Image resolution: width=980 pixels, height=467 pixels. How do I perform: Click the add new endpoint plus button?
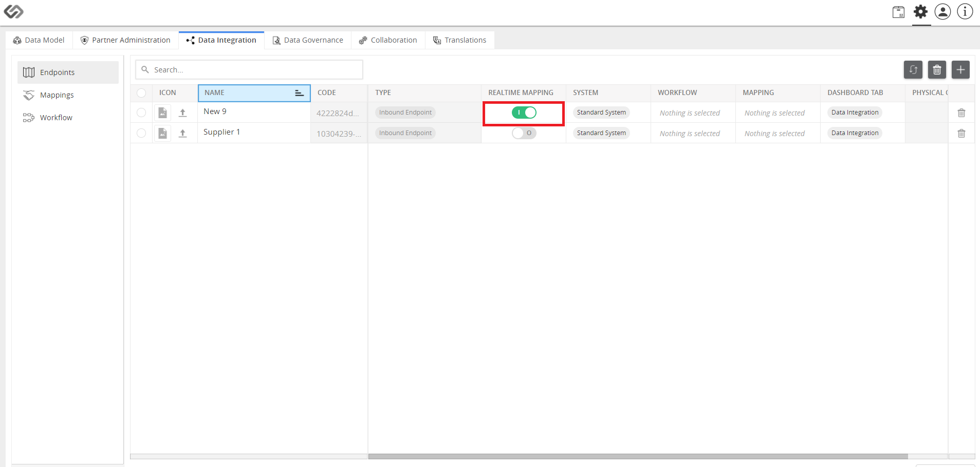pyautogui.click(x=960, y=70)
